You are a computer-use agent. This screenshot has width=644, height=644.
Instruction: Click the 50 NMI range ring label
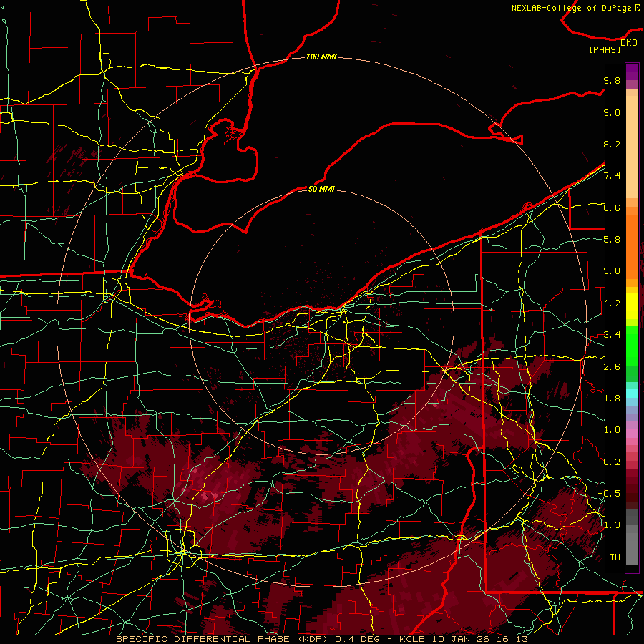point(321,189)
